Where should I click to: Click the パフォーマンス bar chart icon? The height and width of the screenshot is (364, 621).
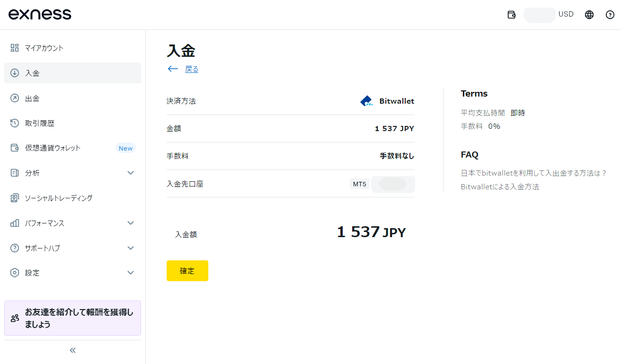[15, 223]
